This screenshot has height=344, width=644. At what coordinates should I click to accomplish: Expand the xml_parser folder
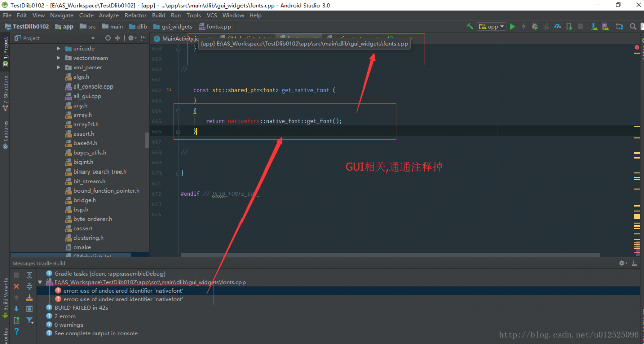click(x=59, y=67)
